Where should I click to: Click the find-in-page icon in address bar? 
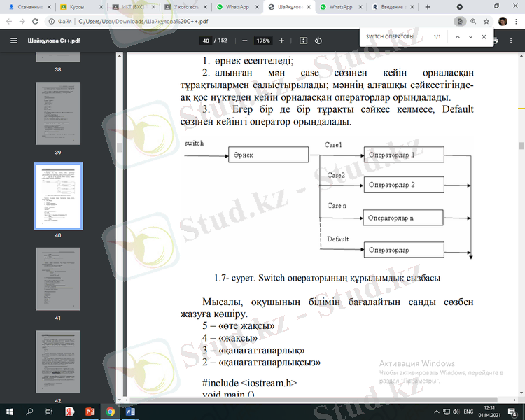point(460,22)
